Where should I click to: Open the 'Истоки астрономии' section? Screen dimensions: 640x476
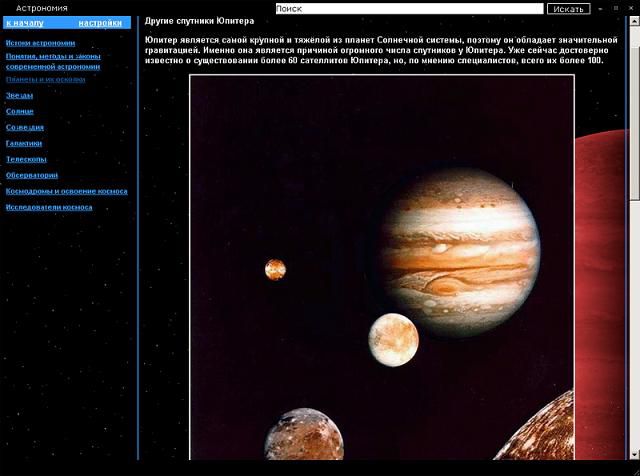(40, 43)
